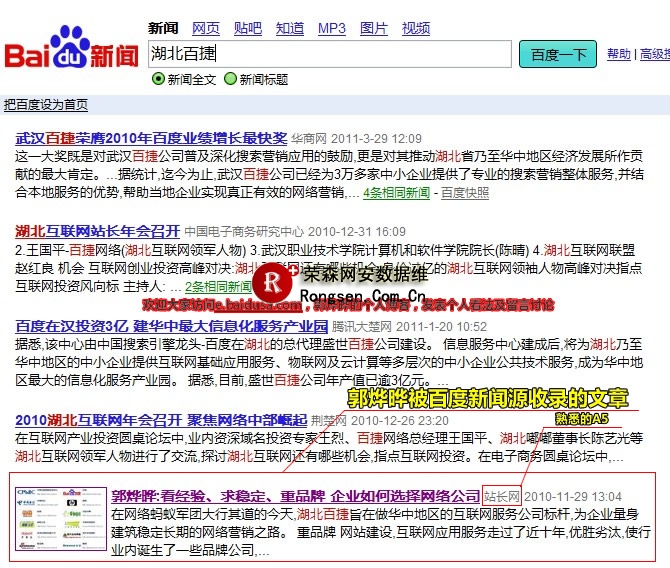Switch to the 图片 tab
The height and width of the screenshot is (568, 670).
[x=374, y=28]
